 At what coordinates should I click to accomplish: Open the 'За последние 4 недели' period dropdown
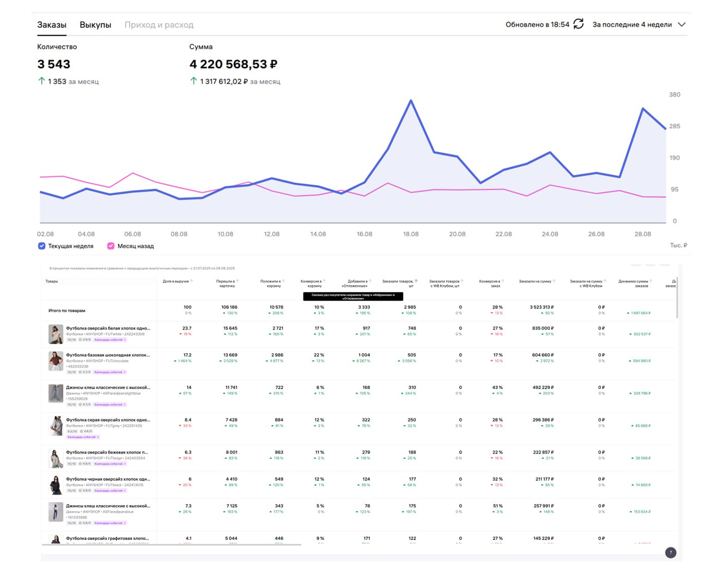(x=639, y=25)
